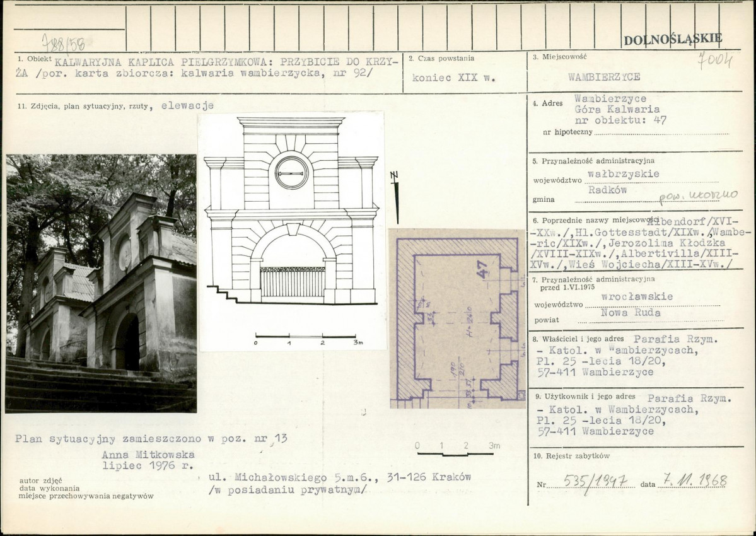The image size is (756, 536).
Task: Select the author name Anna Mitkowska
Action: point(148,455)
